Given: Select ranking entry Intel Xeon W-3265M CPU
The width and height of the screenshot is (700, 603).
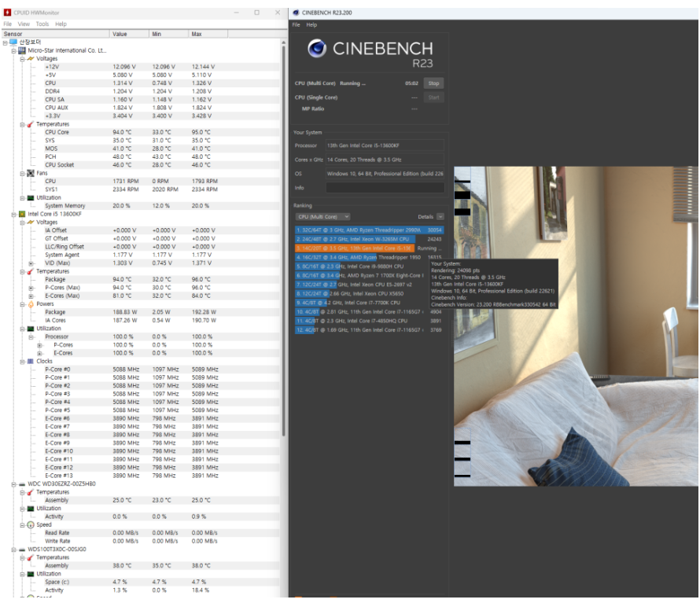Looking at the screenshot, I should tap(369, 239).
